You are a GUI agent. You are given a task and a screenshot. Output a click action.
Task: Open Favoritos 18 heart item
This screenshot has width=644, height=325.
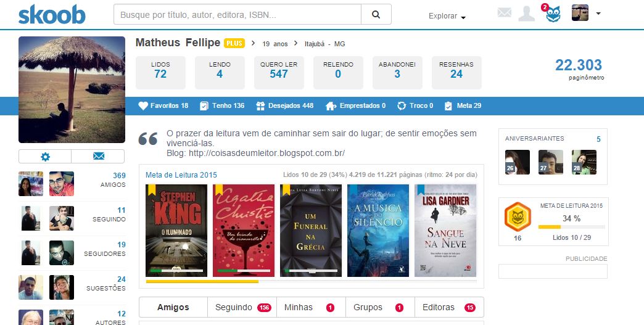(x=163, y=106)
